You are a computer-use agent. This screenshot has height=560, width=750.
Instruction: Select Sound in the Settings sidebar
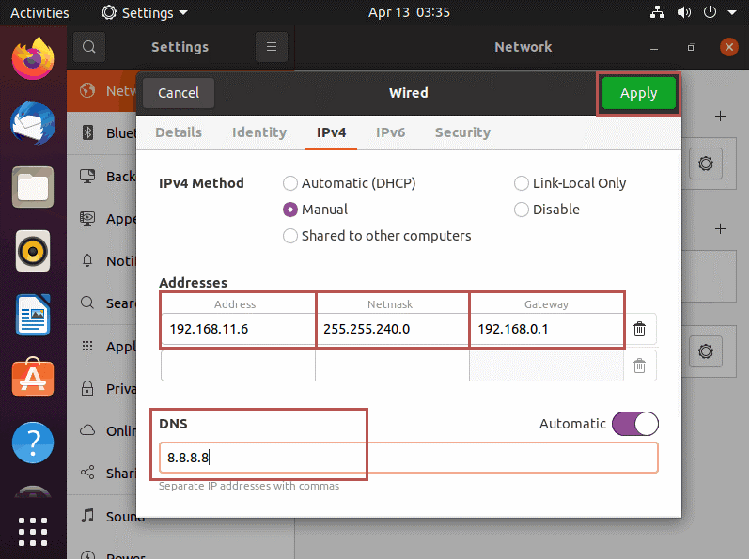102,517
